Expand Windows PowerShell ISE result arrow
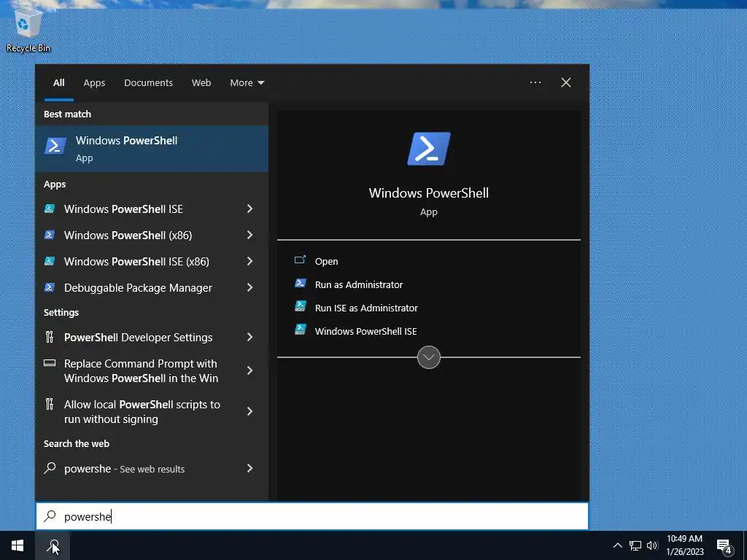This screenshot has width=747, height=560. tap(249, 209)
